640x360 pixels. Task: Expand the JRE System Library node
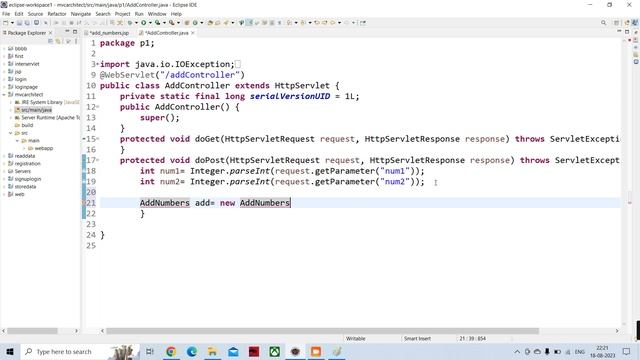click(x=11, y=102)
